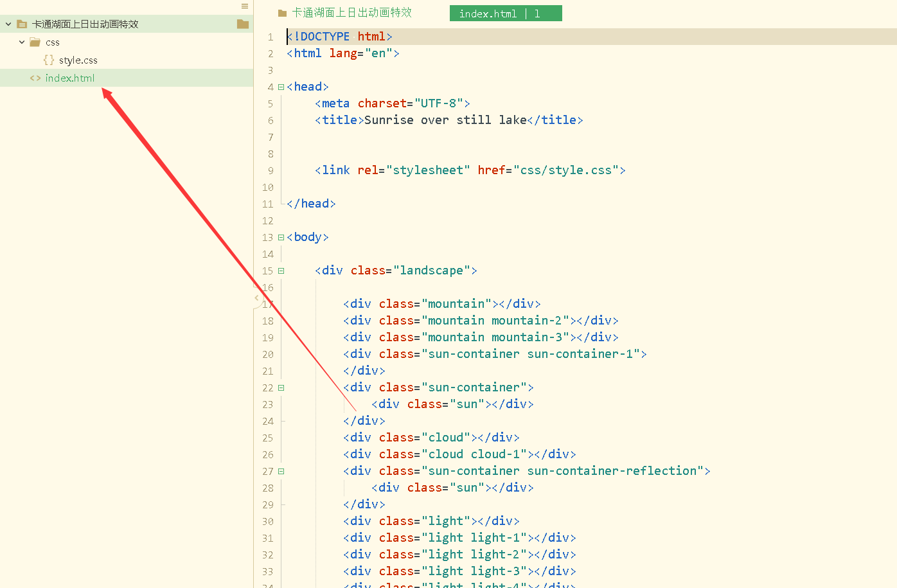Place cursor on the DOCTYPE html line
Image resolution: width=897 pixels, height=588 pixels.
click(339, 37)
